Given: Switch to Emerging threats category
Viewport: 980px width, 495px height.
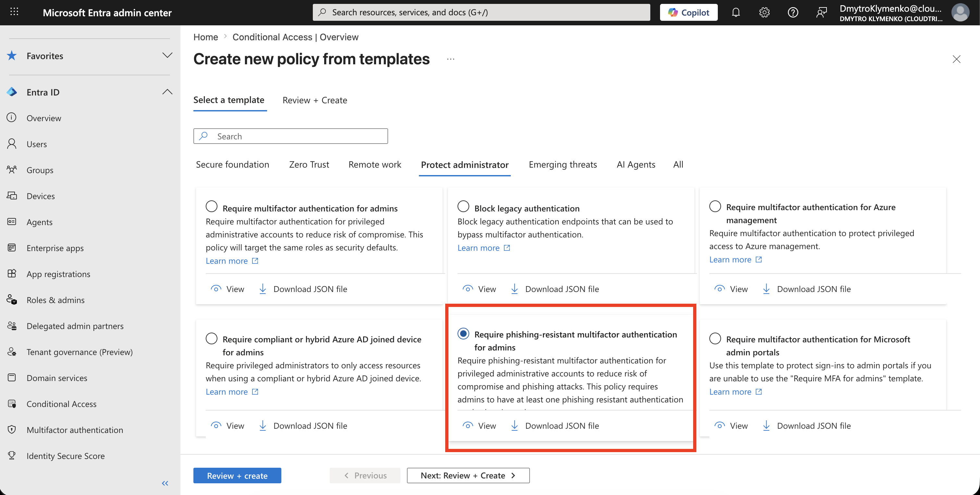Looking at the screenshot, I should 562,164.
